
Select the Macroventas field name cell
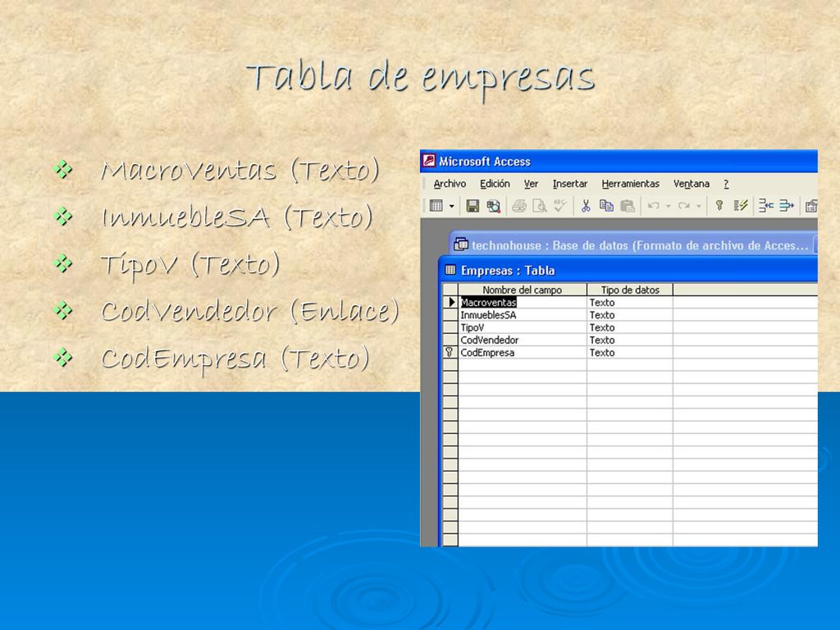tap(523, 302)
